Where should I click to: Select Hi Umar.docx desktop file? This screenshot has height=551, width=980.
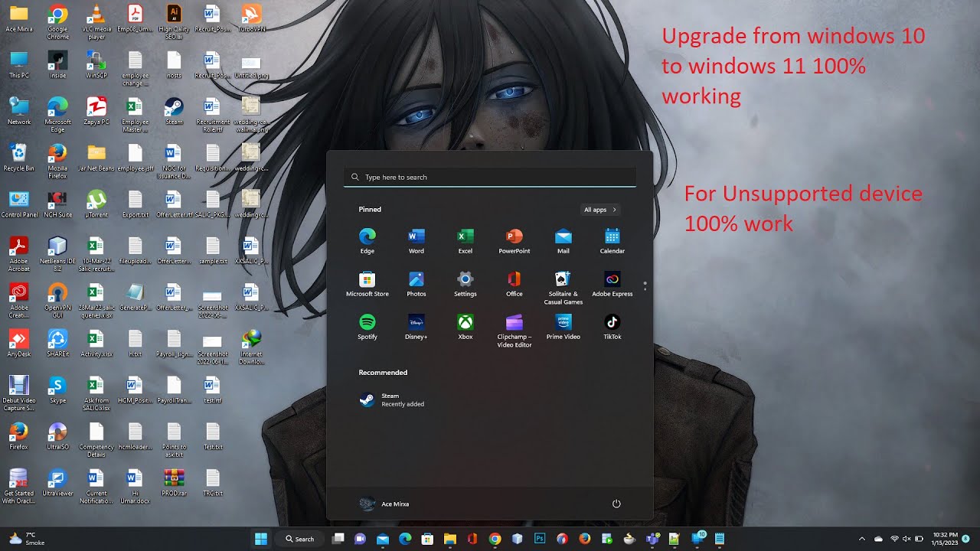135,487
